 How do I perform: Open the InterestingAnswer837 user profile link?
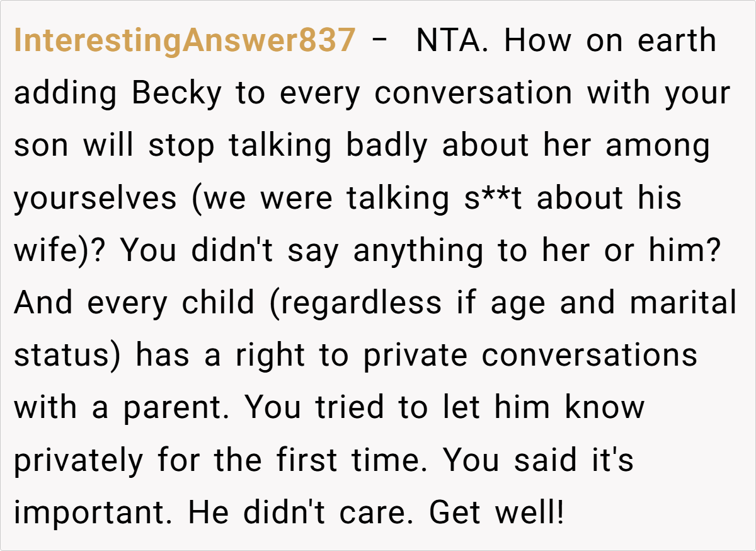click(x=184, y=42)
